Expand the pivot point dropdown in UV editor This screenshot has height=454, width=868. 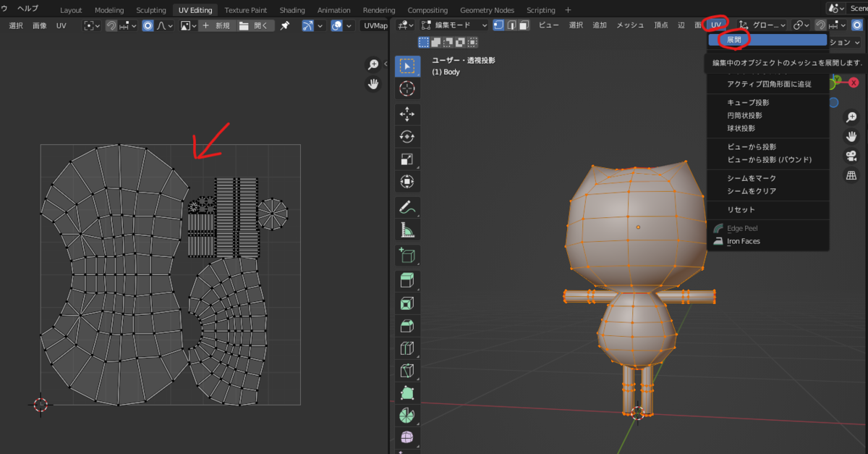pos(91,25)
